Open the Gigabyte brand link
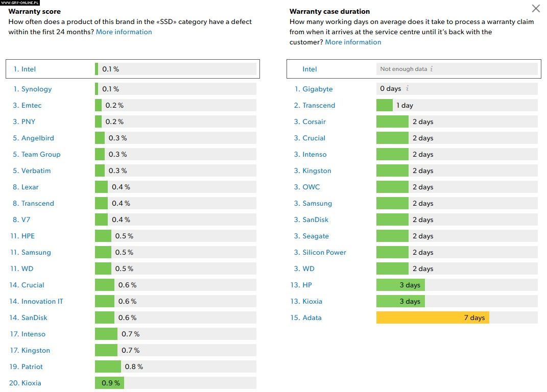The height and width of the screenshot is (392, 547). pyautogui.click(x=317, y=89)
